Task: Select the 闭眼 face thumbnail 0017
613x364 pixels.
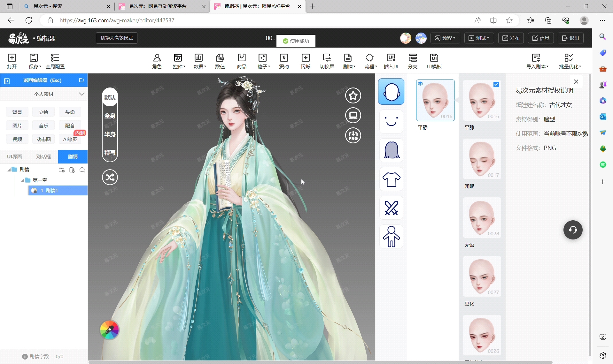Action: coord(482,159)
